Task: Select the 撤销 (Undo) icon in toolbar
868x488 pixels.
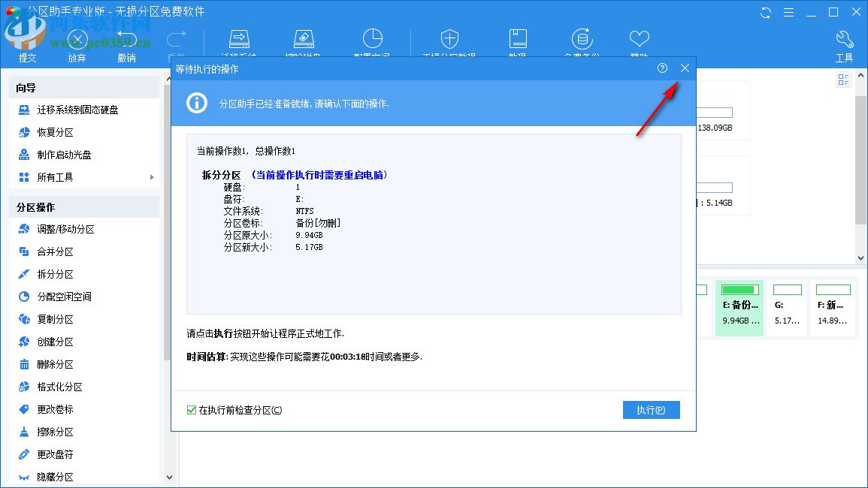Action: coord(126,41)
